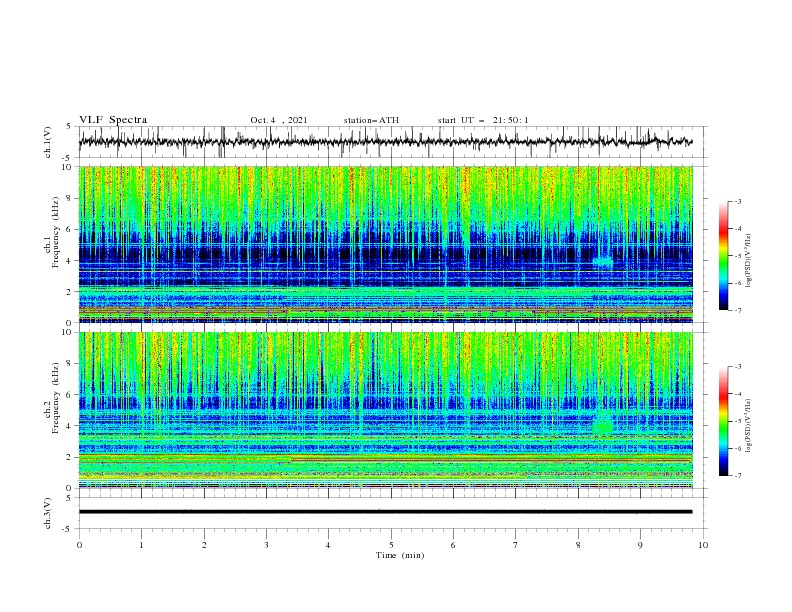792x612 pixels.
Task: Click the "3" tick on the Time axis
Action: coord(266,545)
